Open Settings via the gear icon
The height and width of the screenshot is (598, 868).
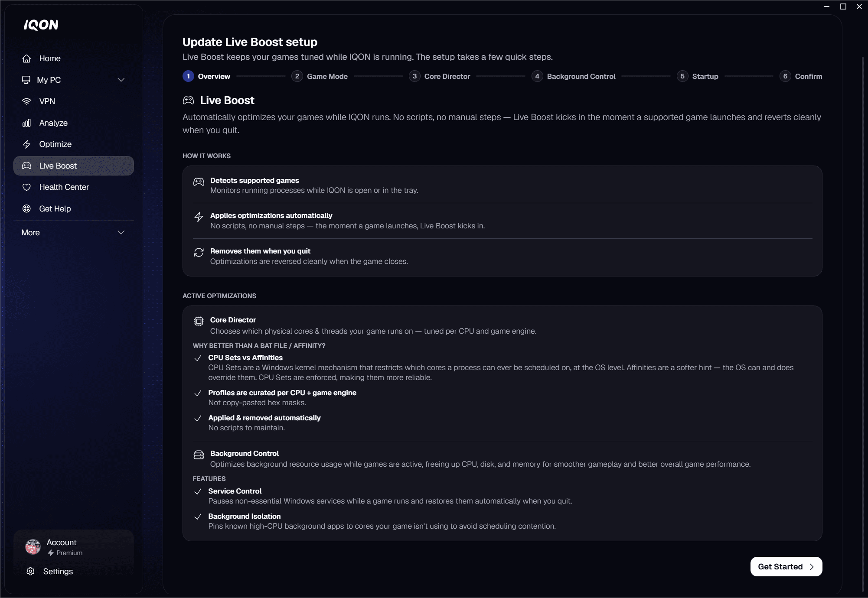pyautogui.click(x=30, y=572)
